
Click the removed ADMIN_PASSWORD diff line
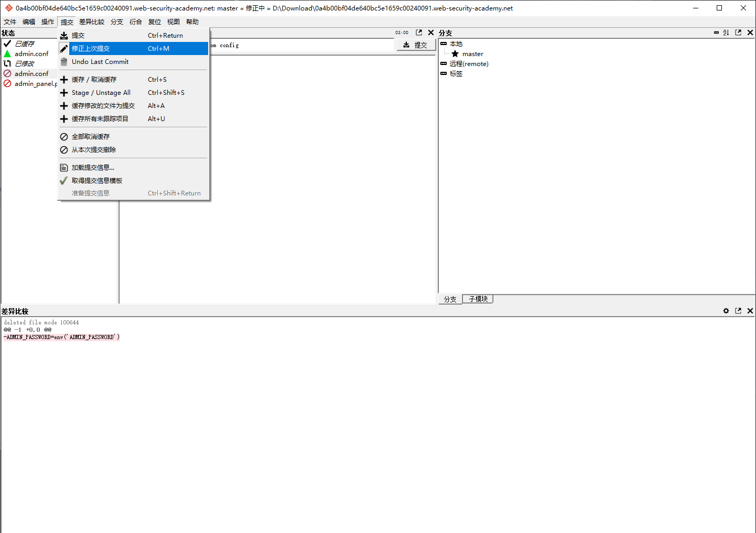[x=61, y=337]
